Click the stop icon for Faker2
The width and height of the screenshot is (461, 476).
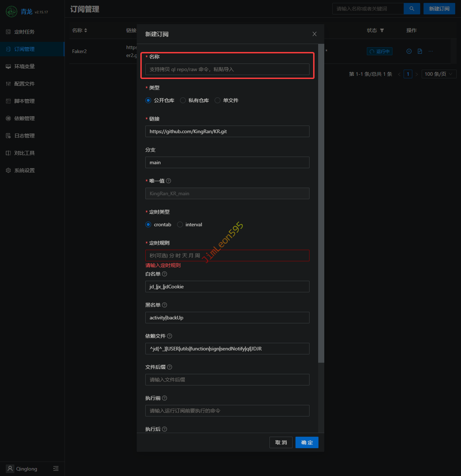[x=409, y=51]
